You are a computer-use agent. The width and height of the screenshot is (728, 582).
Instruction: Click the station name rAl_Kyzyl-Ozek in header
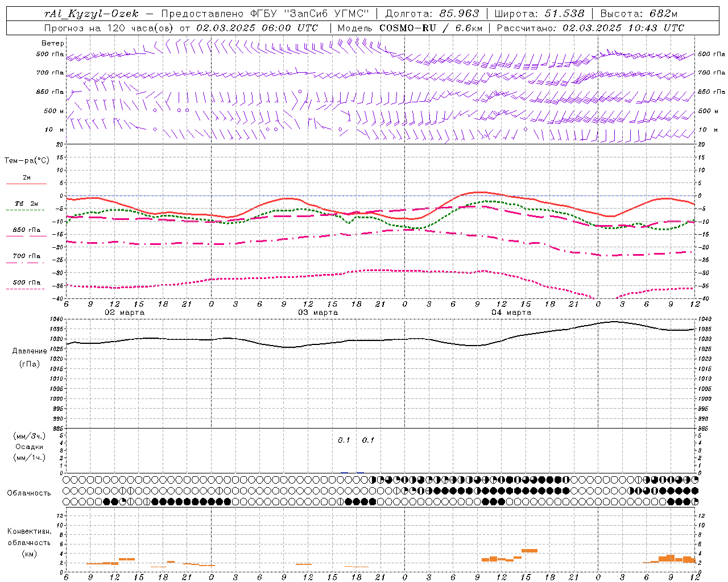(x=91, y=14)
